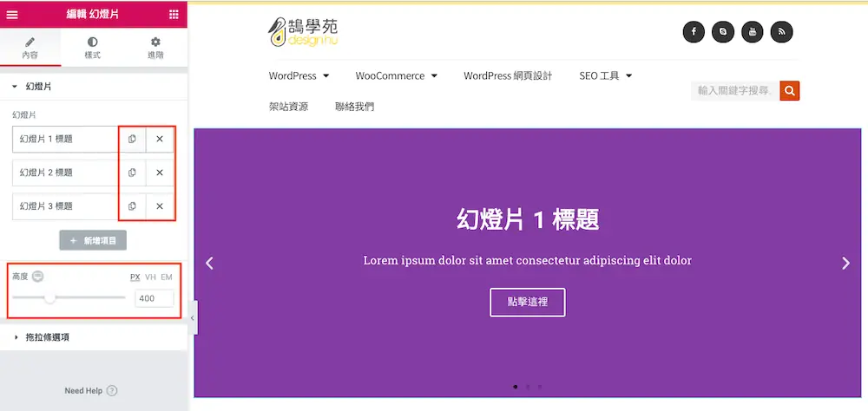Viewport: 868px width, 411px height.
Task: Click the 新增項目 add item button
Action: tap(93, 241)
